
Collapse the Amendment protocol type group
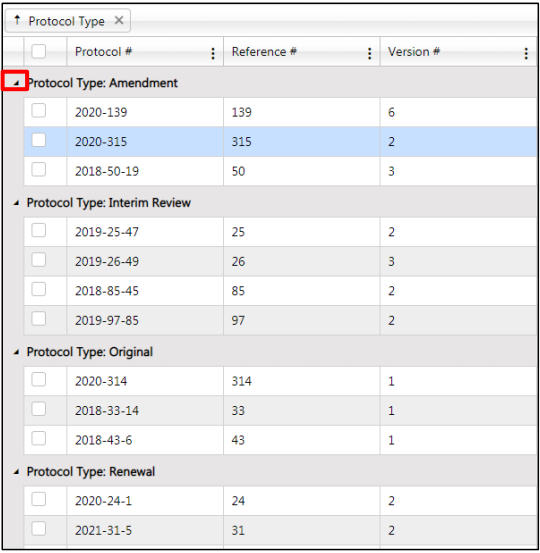click(16, 83)
